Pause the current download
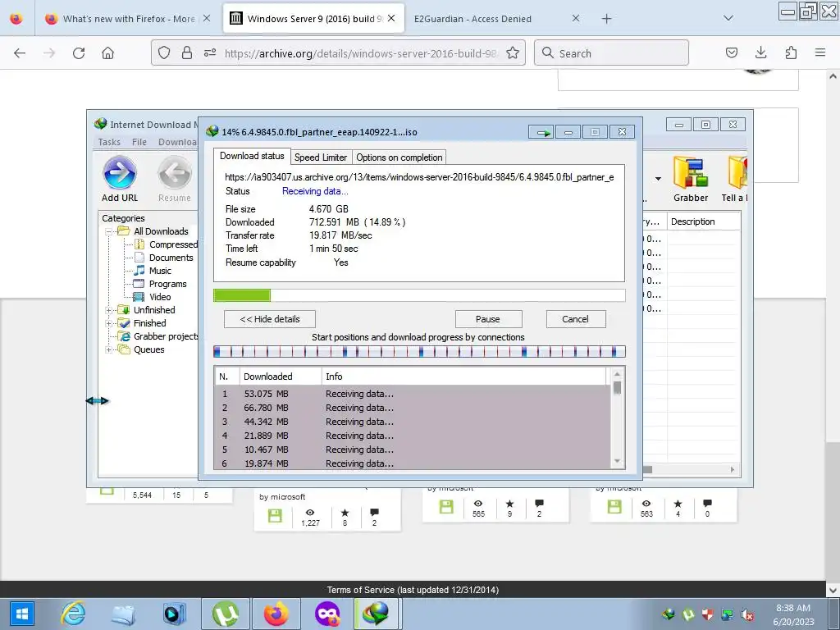 [488, 319]
